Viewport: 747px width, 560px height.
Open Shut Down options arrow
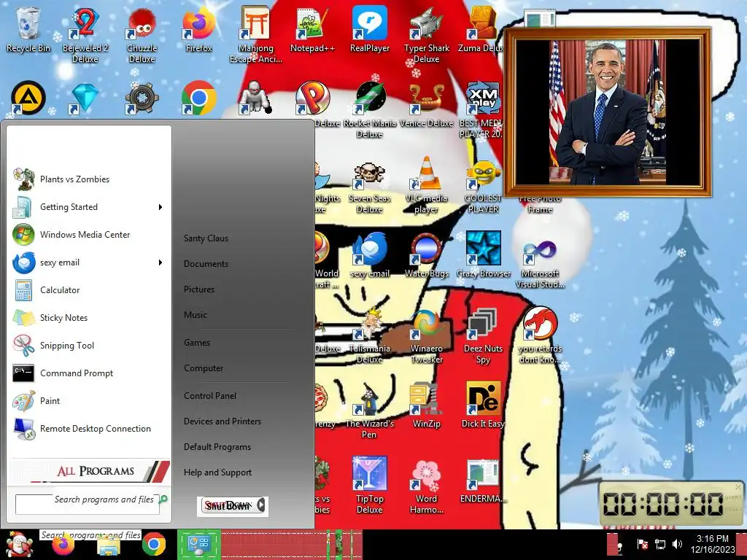(x=260, y=505)
